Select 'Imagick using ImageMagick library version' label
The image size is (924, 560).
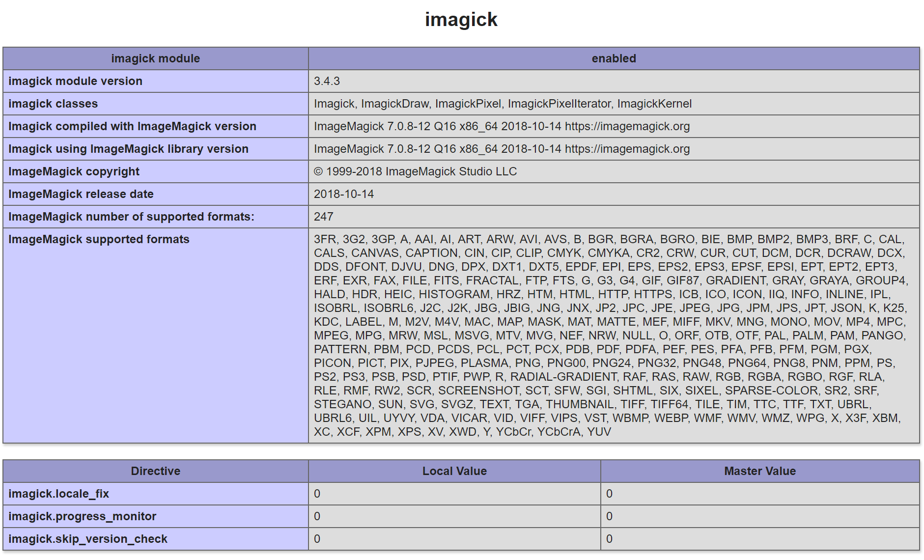pos(128,149)
